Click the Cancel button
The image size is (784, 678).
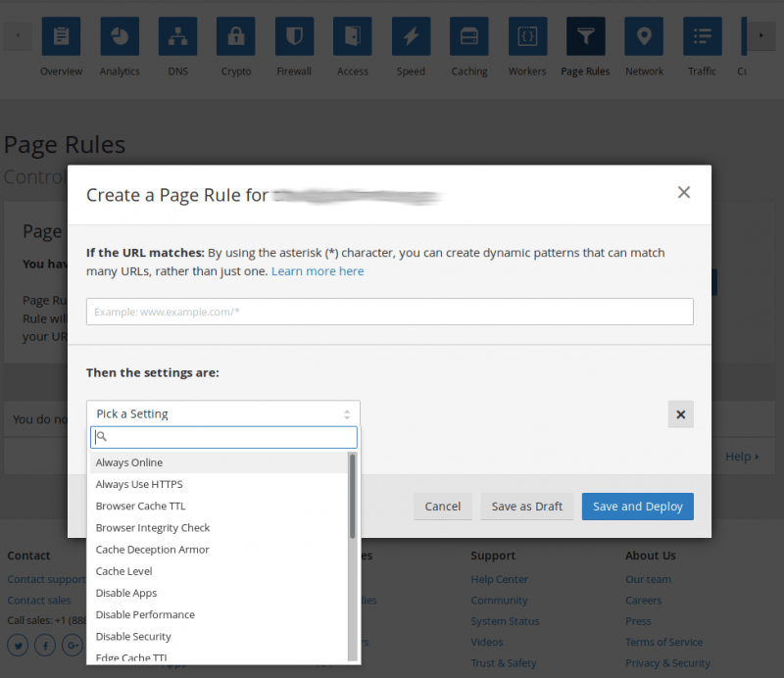443,507
